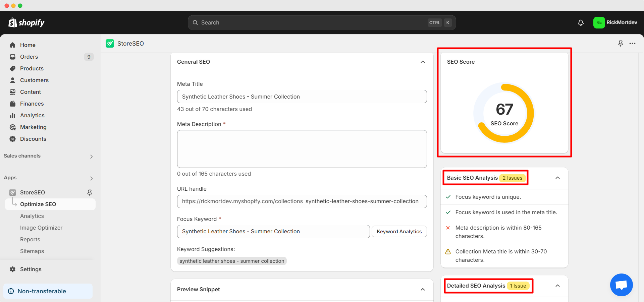Select Optimize SEO submenu item
Viewport: 644px width, 302px height.
50,204
